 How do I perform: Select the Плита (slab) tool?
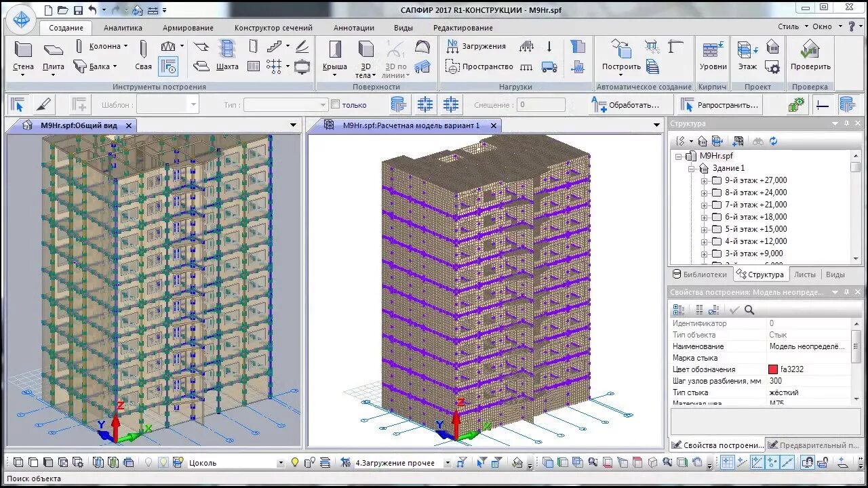click(x=54, y=56)
